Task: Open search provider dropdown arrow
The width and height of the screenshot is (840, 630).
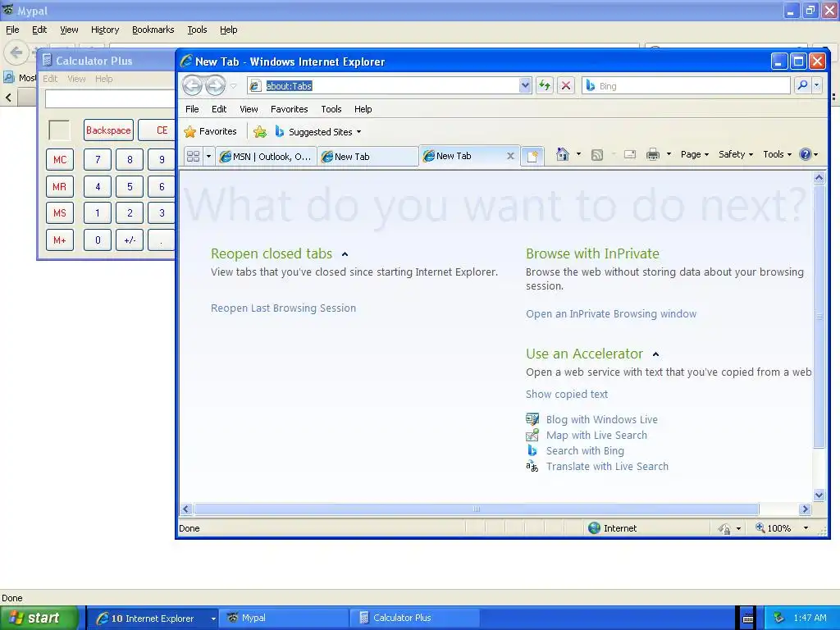Action: 816,85
